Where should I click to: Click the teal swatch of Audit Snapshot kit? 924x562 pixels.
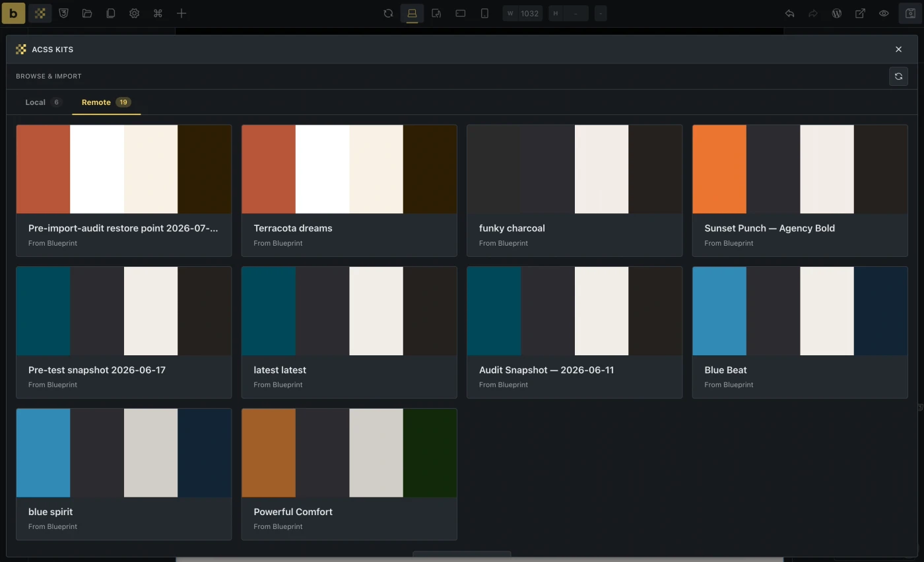point(494,311)
